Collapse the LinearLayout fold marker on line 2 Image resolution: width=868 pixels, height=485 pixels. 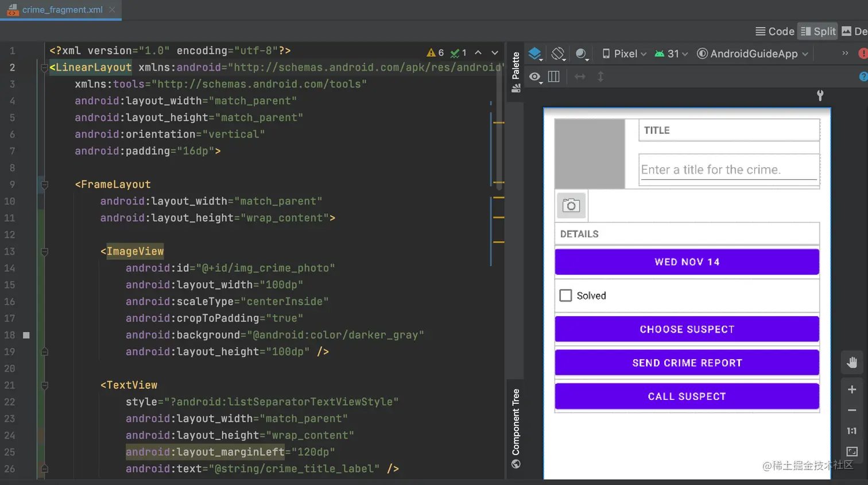[x=45, y=68]
